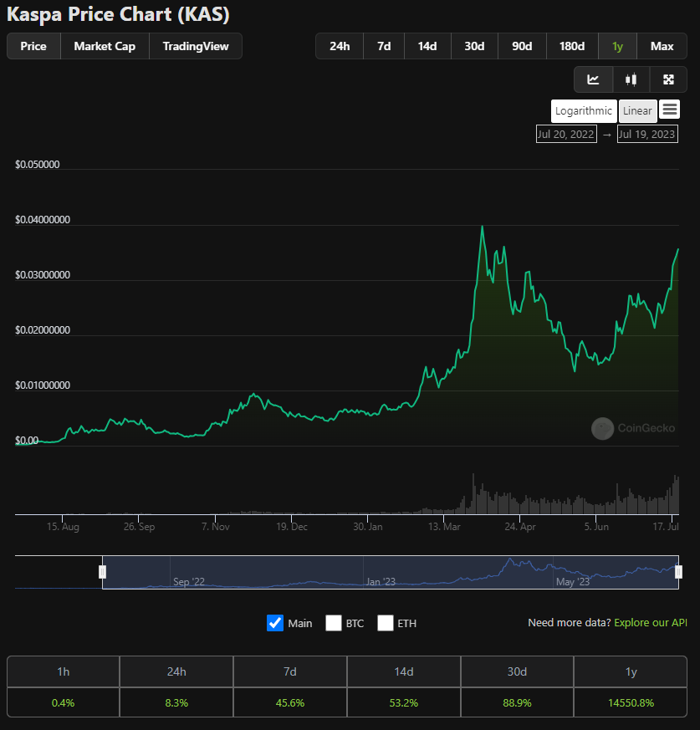Click the navigator selected range area
Viewport: 700px width, 730px height.
click(x=391, y=572)
